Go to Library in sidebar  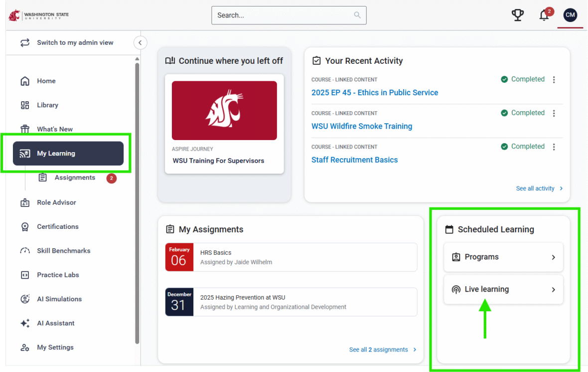pyautogui.click(x=47, y=105)
